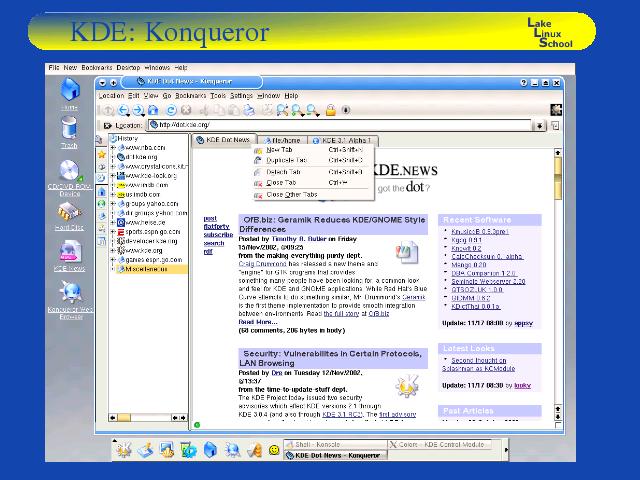Viewport: 640px width, 480px height.
Task: Open the K menu in the panel
Action: pos(123,450)
